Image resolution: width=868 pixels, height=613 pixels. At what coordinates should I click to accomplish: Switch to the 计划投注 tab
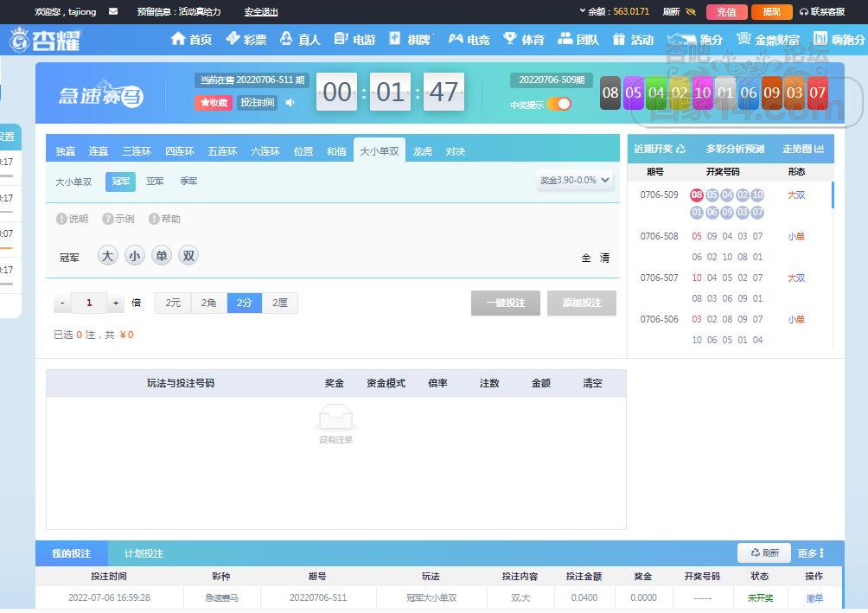[x=144, y=553]
